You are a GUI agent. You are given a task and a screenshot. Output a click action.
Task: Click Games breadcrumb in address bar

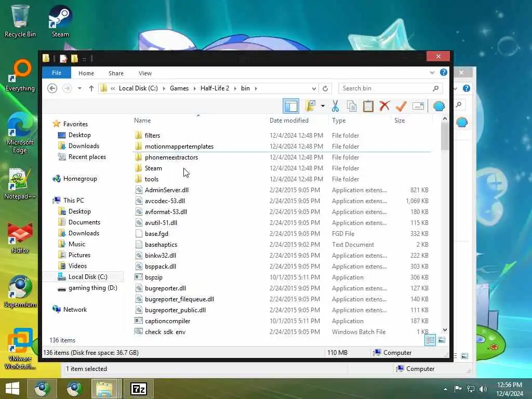tap(179, 88)
